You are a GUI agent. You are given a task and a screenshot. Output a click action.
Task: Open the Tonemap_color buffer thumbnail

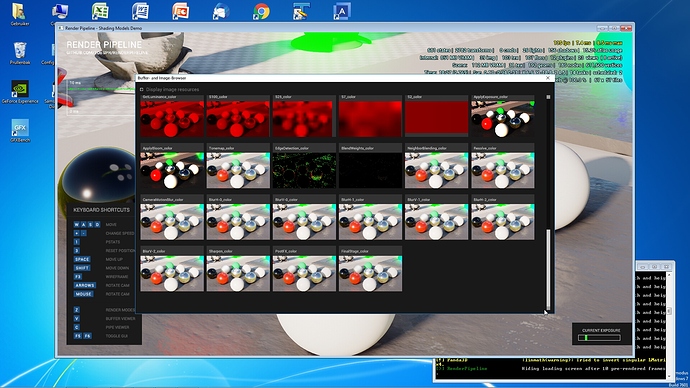click(x=238, y=170)
